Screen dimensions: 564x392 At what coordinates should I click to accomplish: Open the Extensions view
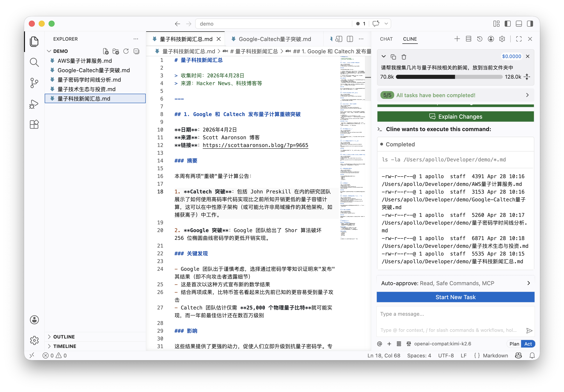[34, 124]
